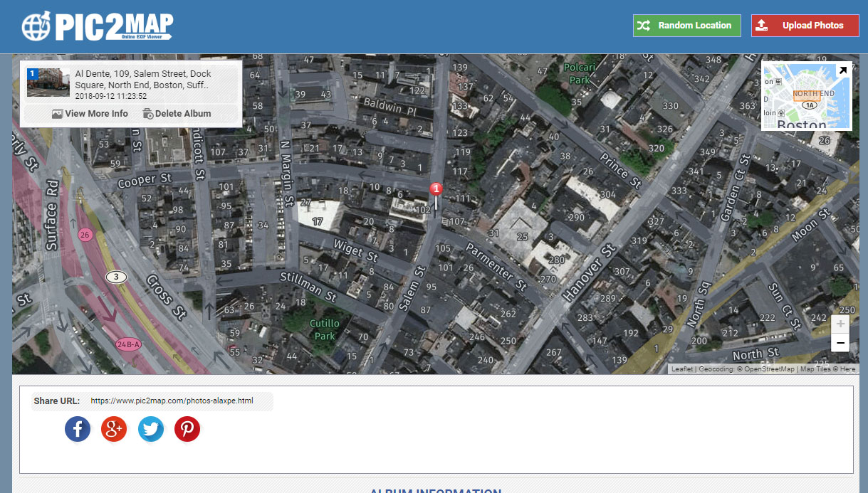Click the route 3 shield on map
This screenshot has height=493, width=868.
pyautogui.click(x=115, y=276)
